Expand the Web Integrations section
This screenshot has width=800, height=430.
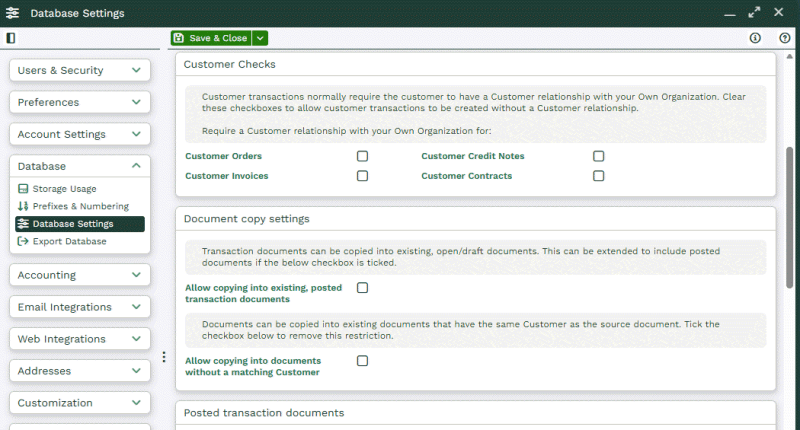[x=80, y=339]
